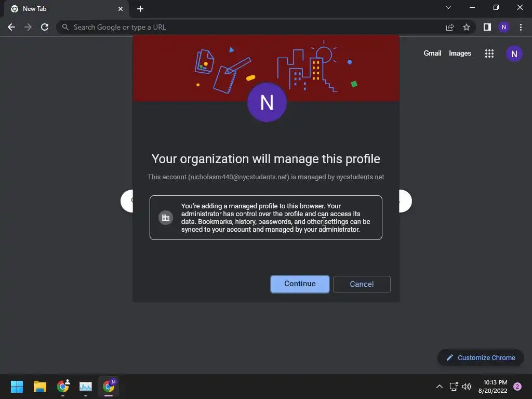
Task: Focus the Search Google or type a URL bar
Action: click(x=251, y=27)
